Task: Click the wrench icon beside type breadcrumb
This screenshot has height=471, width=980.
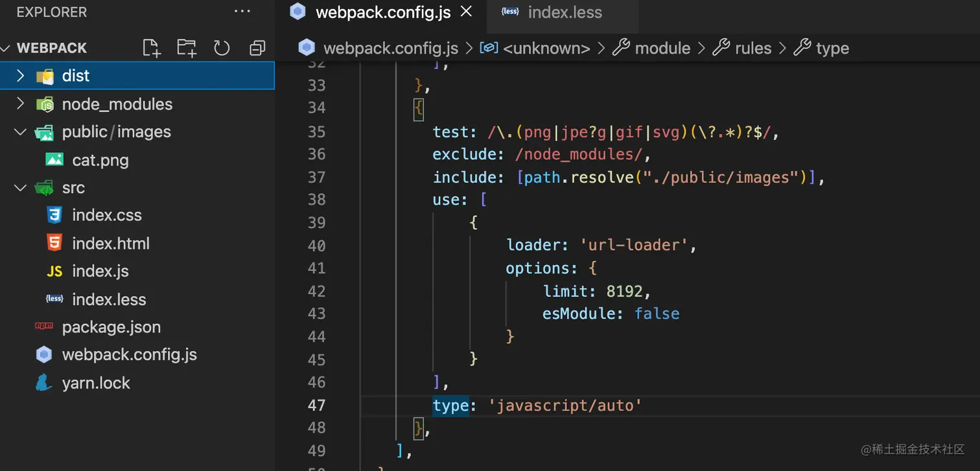Action: pos(802,48)
